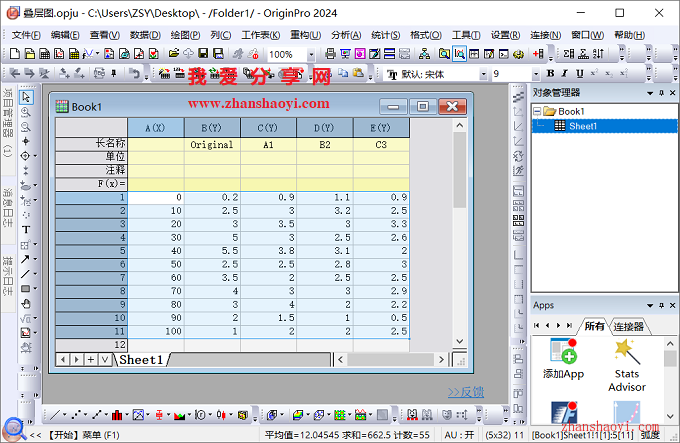The width and height of the screenshot is (680, 443).
Task: Click the Italic formatting button
Action: (x=565, y=73)
